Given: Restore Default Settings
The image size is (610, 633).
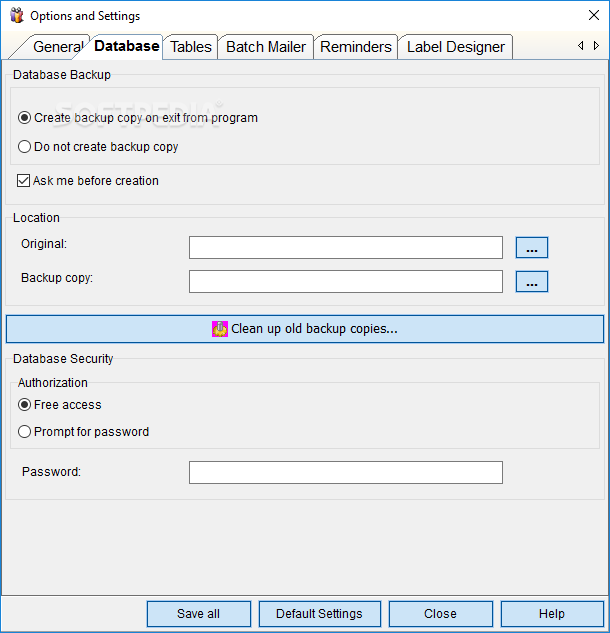Looking at the screenshot, I should tap(319, 614).
